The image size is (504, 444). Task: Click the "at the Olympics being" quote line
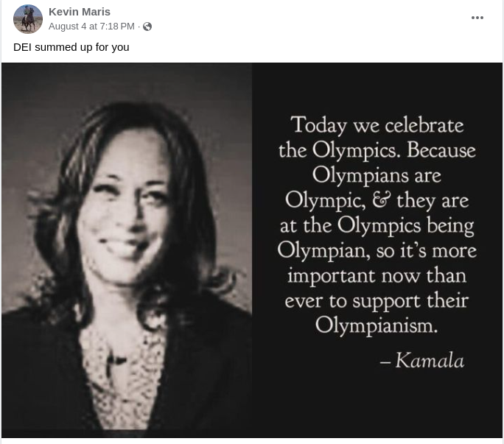point(377,225)
